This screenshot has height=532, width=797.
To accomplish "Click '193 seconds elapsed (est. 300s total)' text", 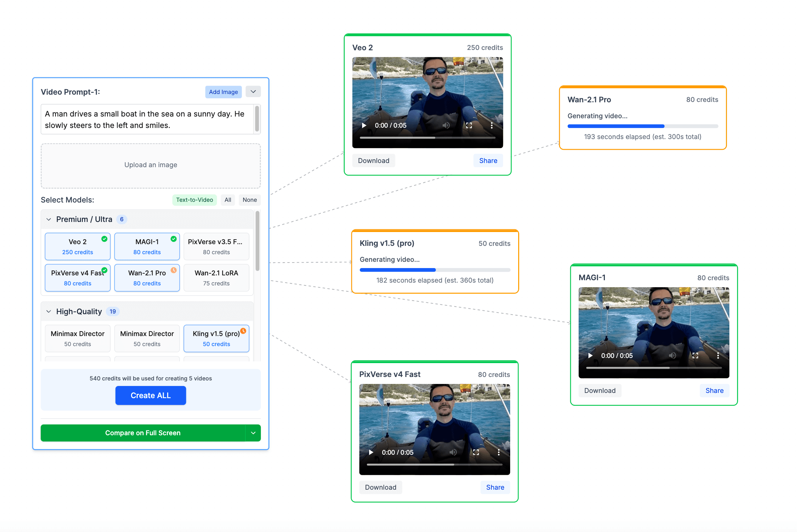I will coord(643,137).
